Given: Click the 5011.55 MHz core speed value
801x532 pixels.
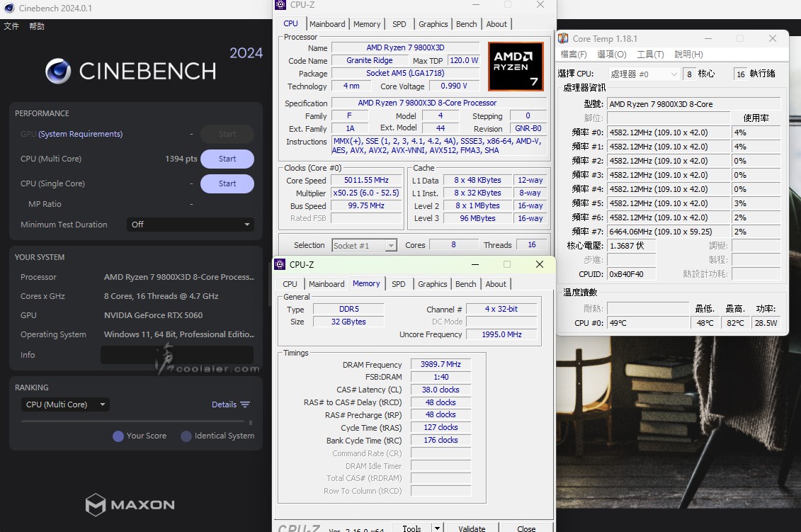Looking at the screenshot, I should click(366, 180).
